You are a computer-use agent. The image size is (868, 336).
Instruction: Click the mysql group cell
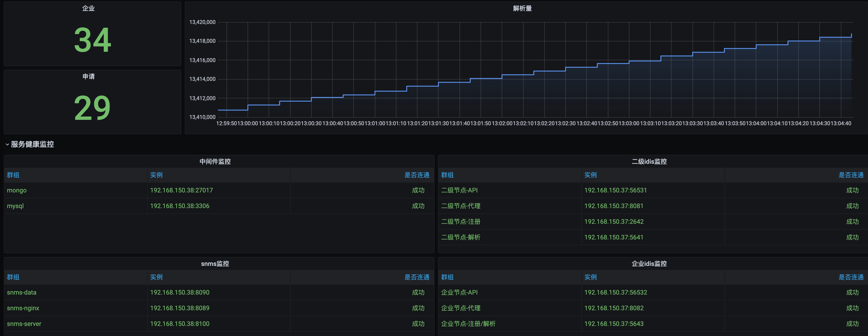(15, 206)
